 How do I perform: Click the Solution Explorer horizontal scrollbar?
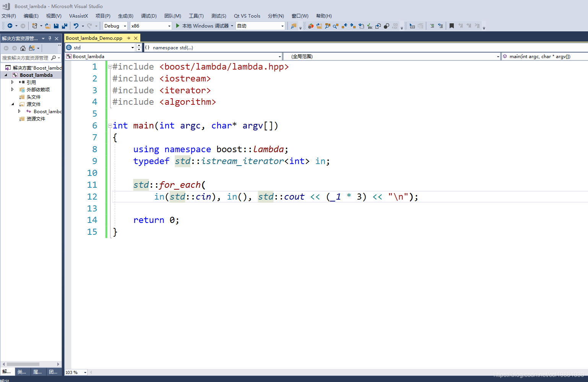click(x=31, y=364)
